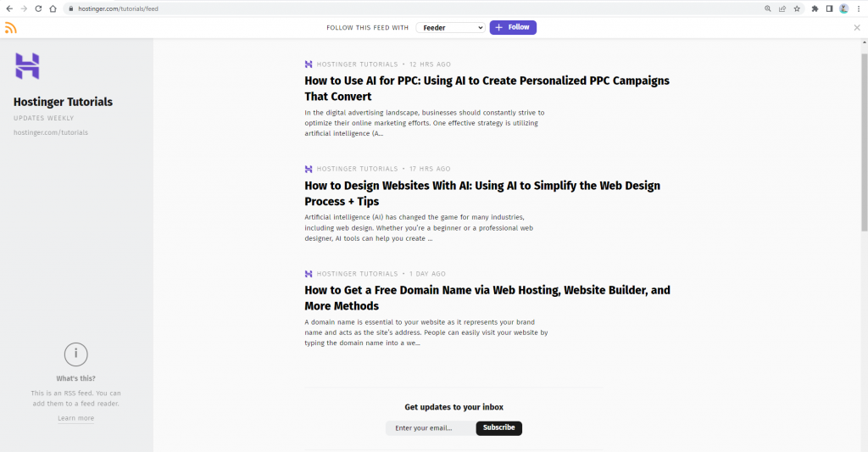
Task: Go to the browser home page icon
Action: click(x=53, y=8)
